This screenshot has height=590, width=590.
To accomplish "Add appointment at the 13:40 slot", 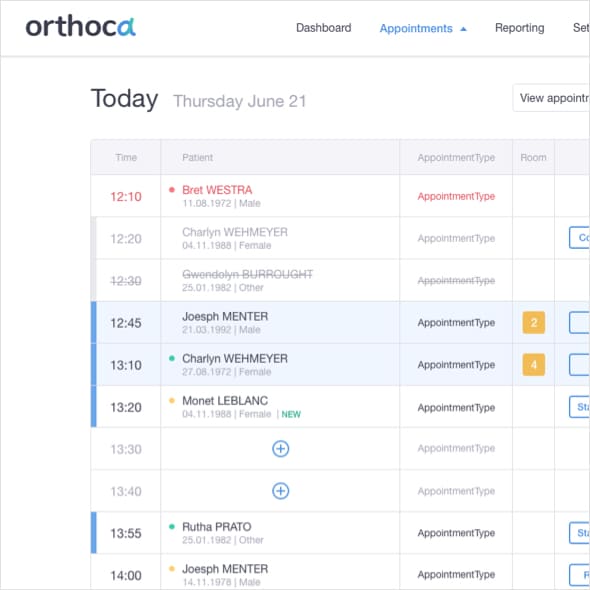I will (x=280, y=491).
